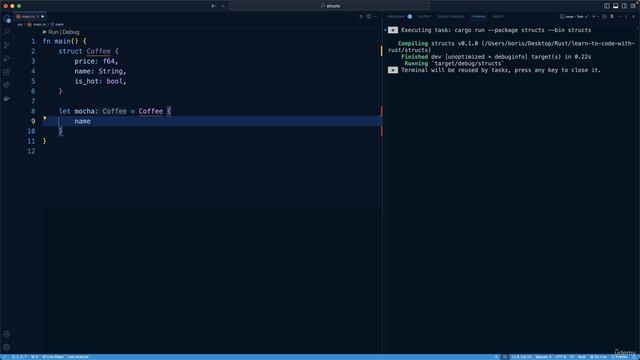Click the Debug code lens above main
This screenshot has width=640, height=360.
71,32
